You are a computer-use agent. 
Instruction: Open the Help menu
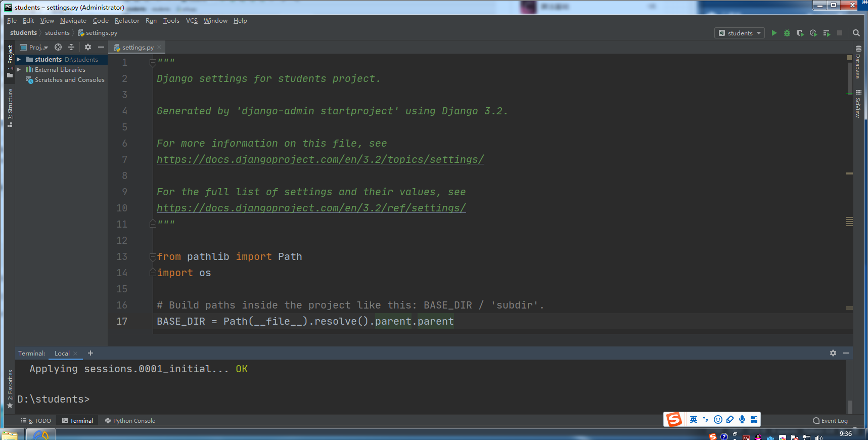(x=240, y=21)
